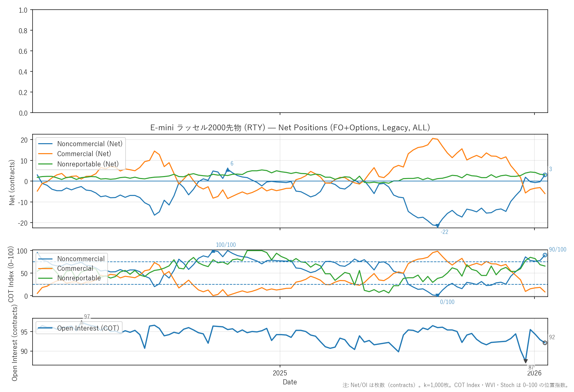Click the 2026 tick label on the date axis
The image size is (574, 392).
pos(534,373)
